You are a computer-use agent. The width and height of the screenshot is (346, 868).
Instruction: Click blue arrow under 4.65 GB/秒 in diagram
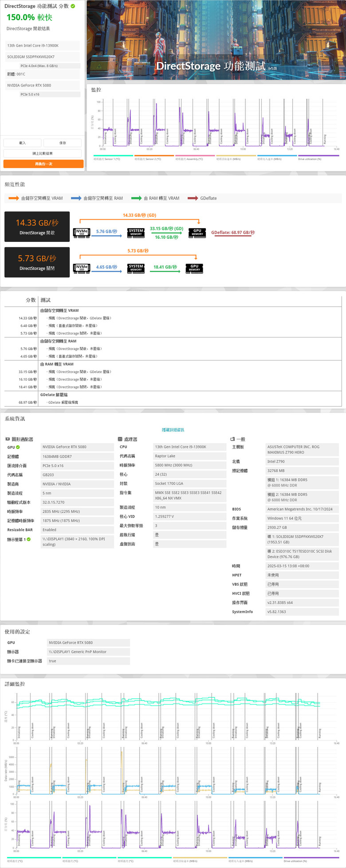point(106,271)
